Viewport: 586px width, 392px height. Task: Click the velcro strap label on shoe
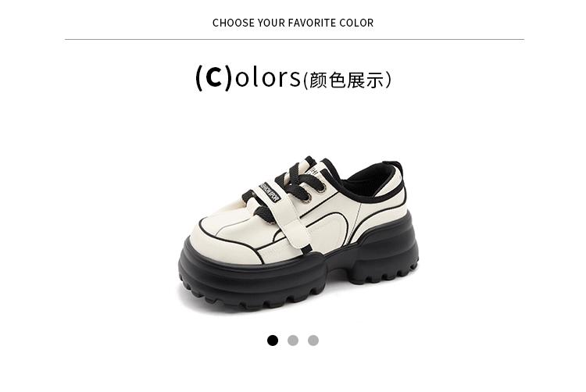(270, 191)
